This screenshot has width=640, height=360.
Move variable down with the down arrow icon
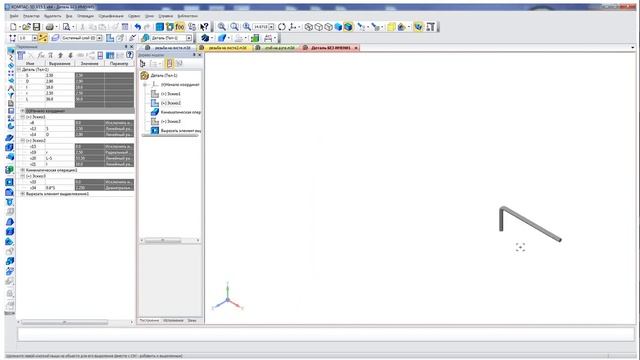[70, 55]
